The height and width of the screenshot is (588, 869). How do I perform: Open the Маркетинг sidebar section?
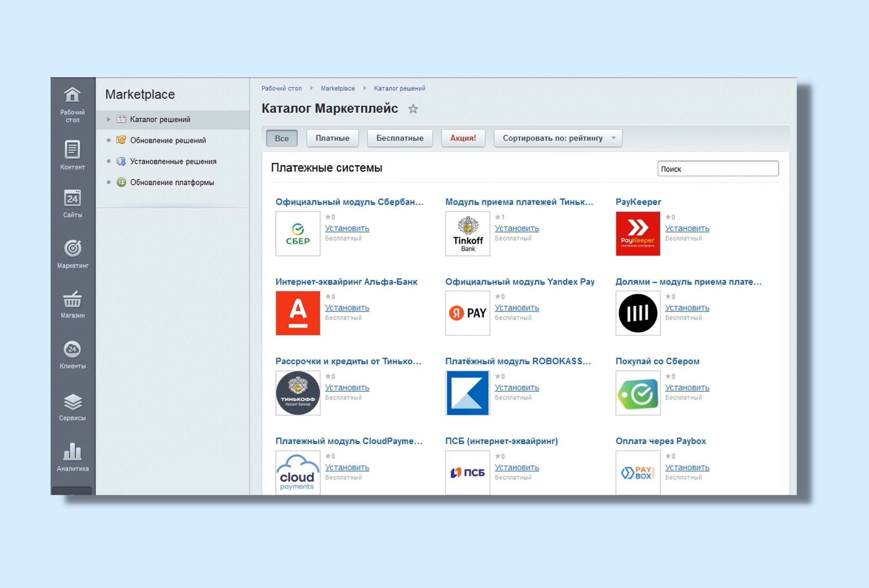(72, 254)
